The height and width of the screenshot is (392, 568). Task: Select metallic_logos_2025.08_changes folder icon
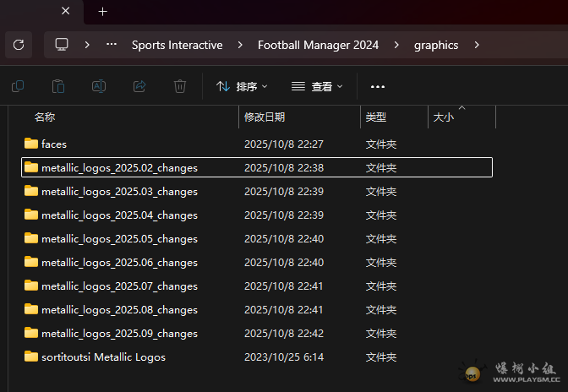pos(31,309)
